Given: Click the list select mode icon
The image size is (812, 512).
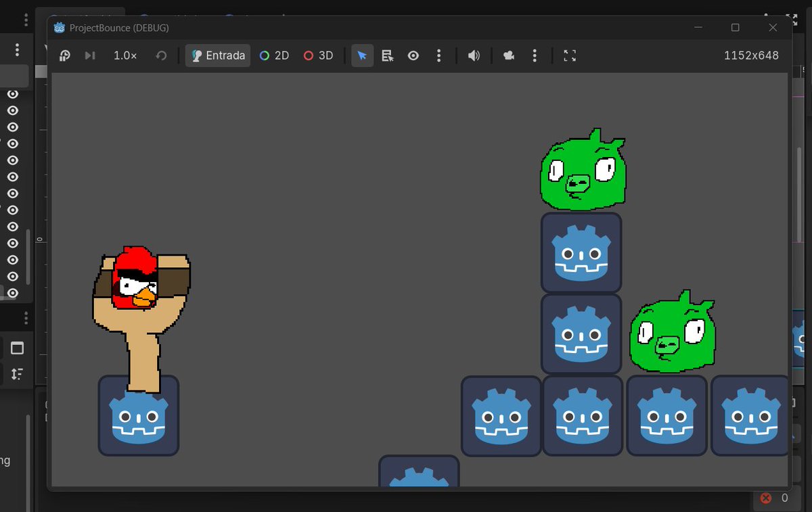Looking at the screenshot, I should (x=388, y=55).
